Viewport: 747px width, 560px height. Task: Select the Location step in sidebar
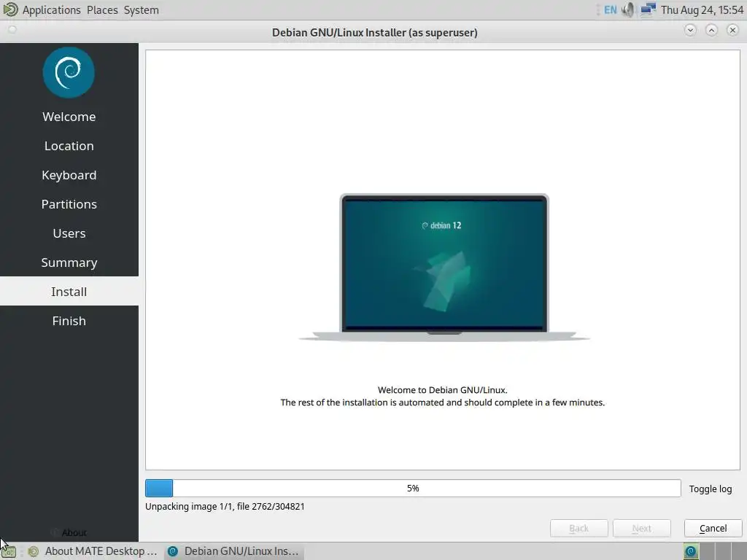[x=69, y=146]
